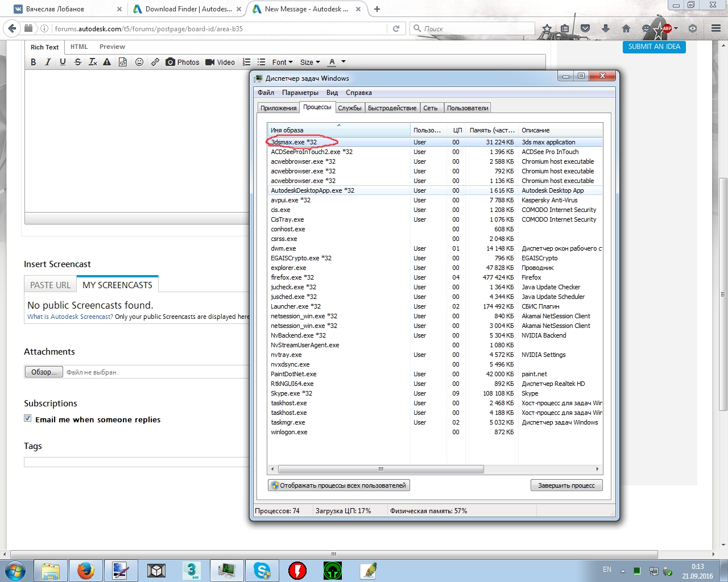Open a new Firefox tab with plus
728x582 pixels.
pos(377,9)
